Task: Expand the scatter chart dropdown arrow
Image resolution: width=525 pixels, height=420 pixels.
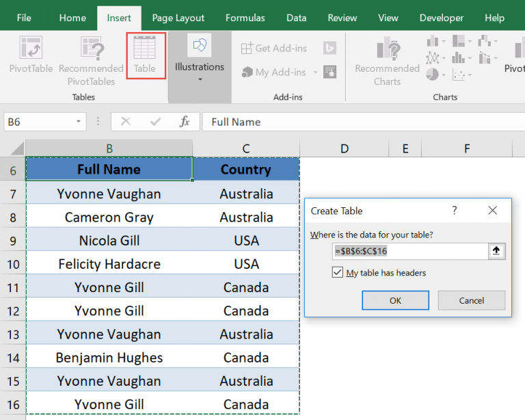Action: (470, 75)
